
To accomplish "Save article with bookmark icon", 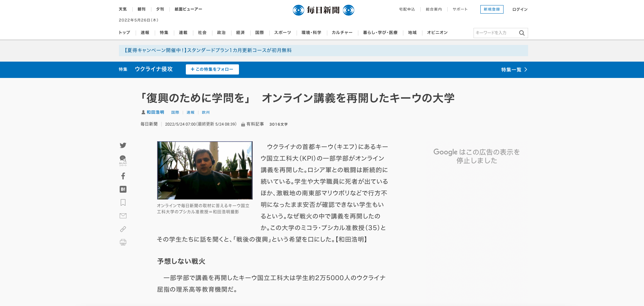I will pos(123,203).
